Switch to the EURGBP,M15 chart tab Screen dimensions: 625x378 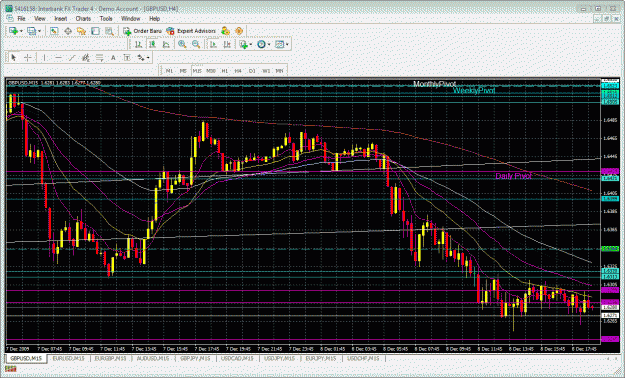coord(110,359)
